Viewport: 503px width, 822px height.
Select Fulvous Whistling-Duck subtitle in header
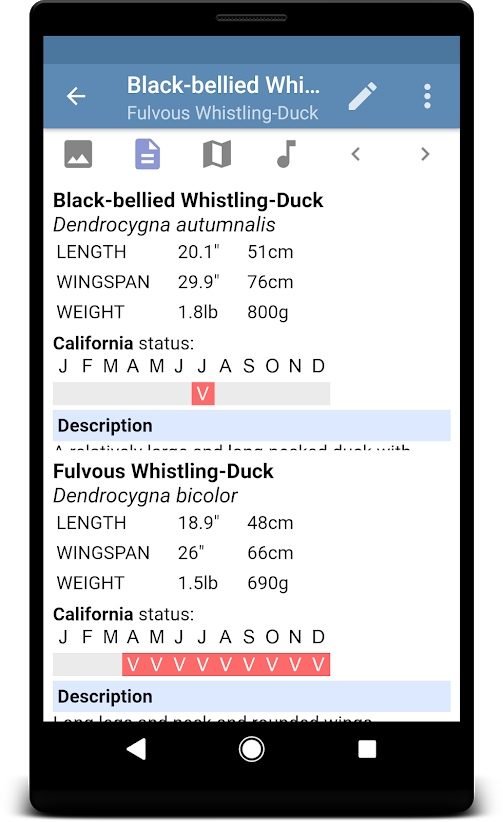tap(222, 113)
